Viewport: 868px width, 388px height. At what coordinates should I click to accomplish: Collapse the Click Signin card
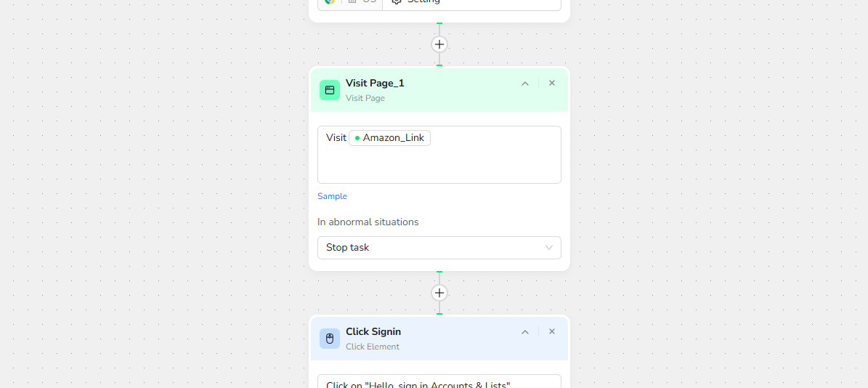[x=525, y=332]
